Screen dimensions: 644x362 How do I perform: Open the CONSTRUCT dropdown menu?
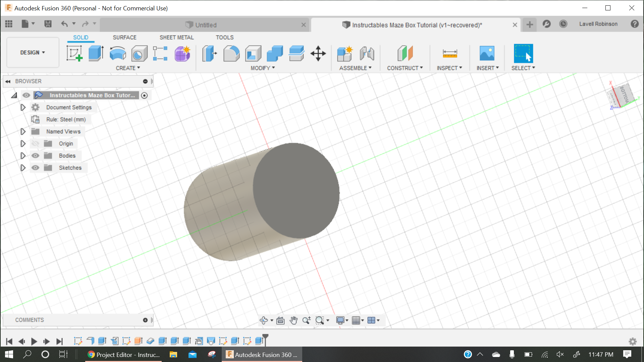pos(405,68)
